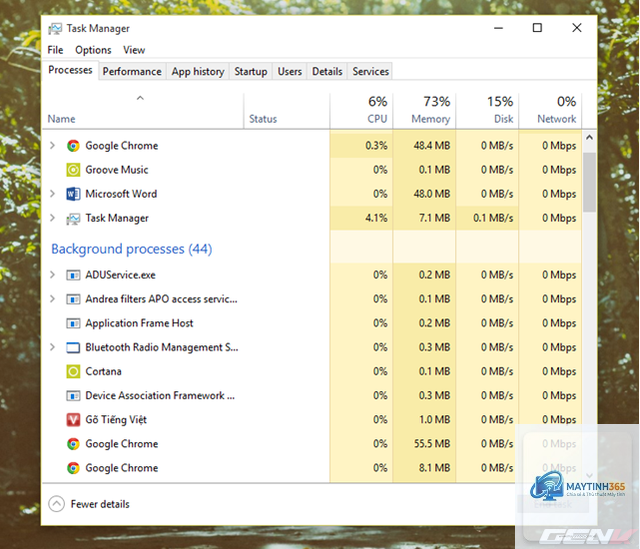
Task: Switch to the Services tab
Action: coord(370,71)
